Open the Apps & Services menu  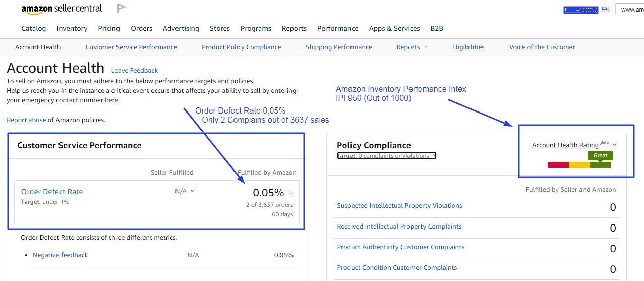click(x=394, y=28)
